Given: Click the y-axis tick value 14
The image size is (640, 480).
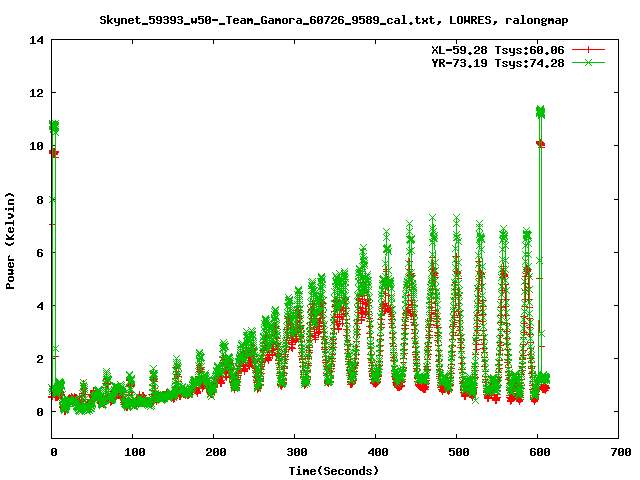Looking at the screenshot, I should (x=36, y=40).
